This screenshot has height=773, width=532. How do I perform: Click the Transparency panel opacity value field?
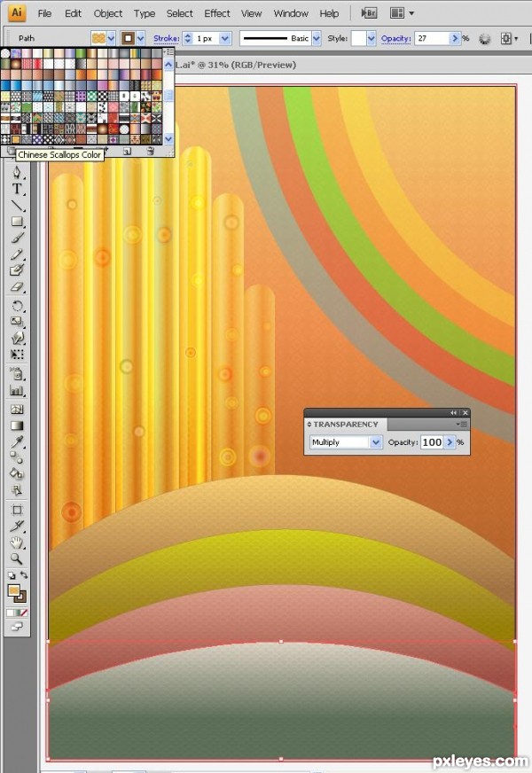(432, 441)
